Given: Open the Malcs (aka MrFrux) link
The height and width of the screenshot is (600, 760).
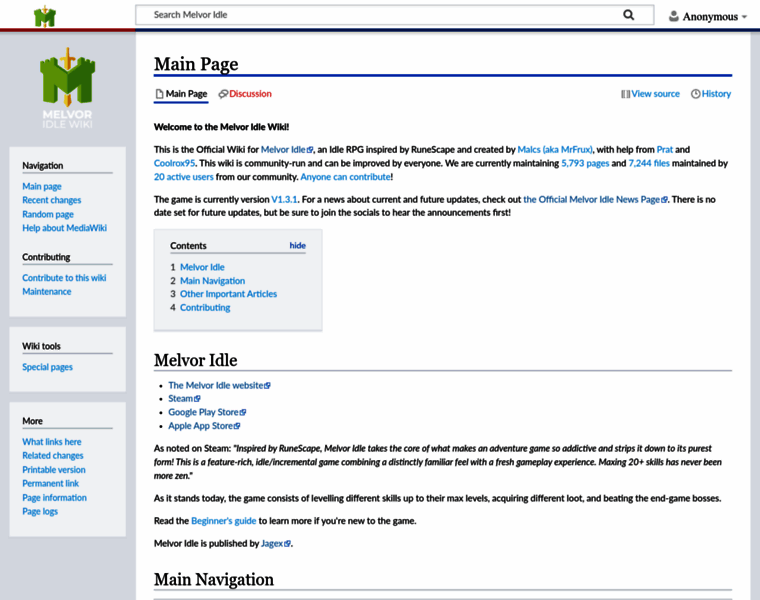Looking at the screenshot, I should [555, 149].
